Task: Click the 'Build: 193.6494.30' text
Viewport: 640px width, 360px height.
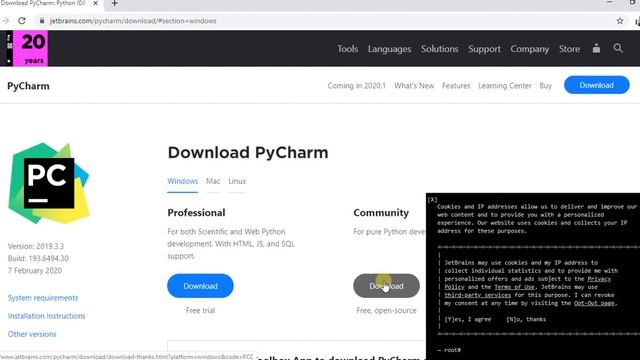Action: [x=38, y=258]
